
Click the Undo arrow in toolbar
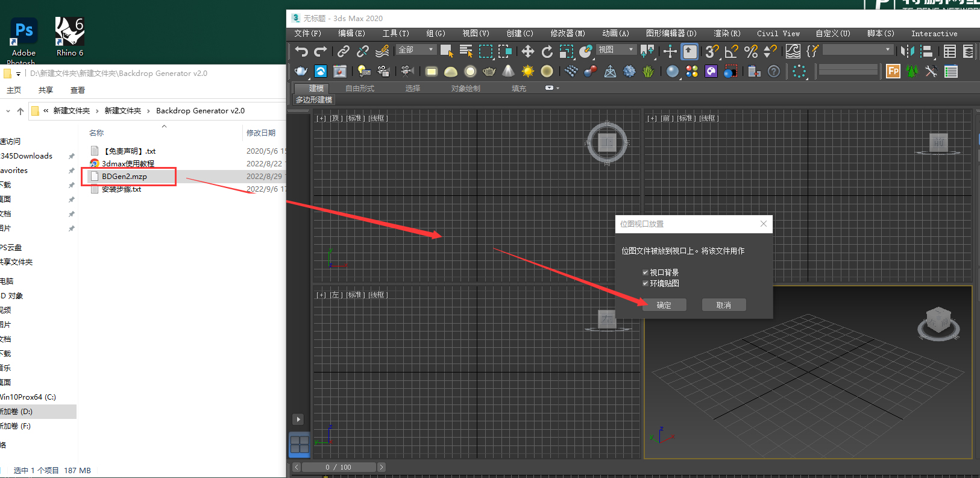pyautogui.click(x=301, y=52)
